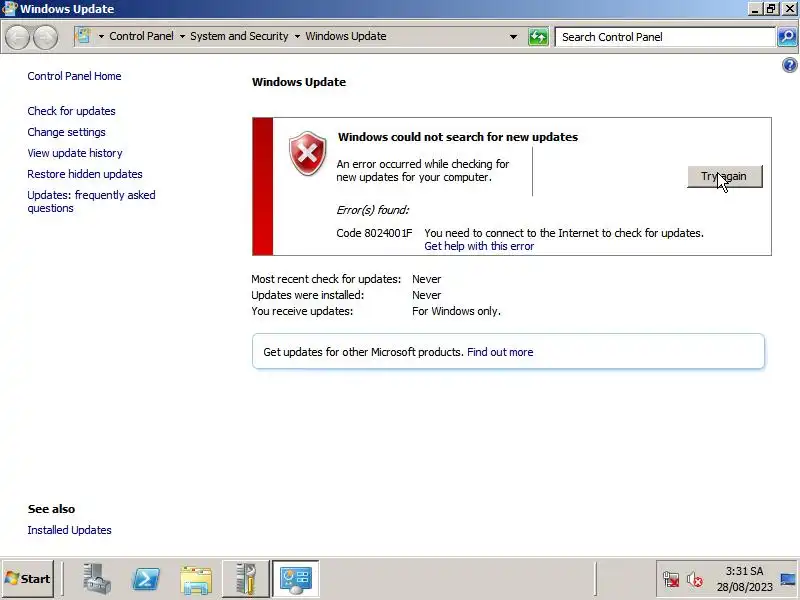Focus the Search Control Panel field
The image size is (800, 600).
click(x=665, y=37)
